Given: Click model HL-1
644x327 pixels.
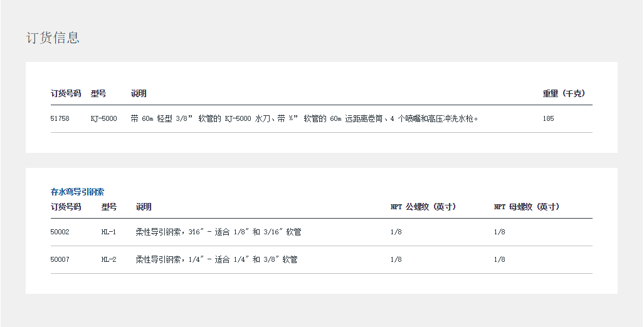Looking at the screenshot, I should point(109,232).
